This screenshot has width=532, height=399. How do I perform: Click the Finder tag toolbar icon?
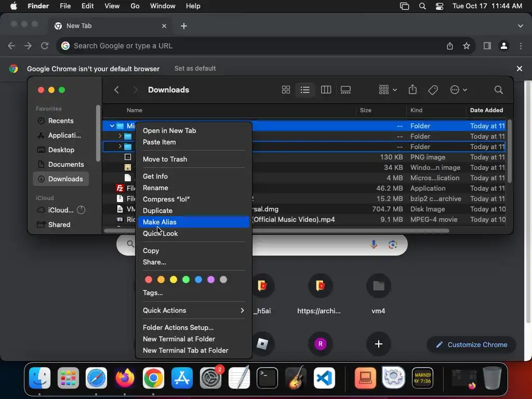[433, 90]
